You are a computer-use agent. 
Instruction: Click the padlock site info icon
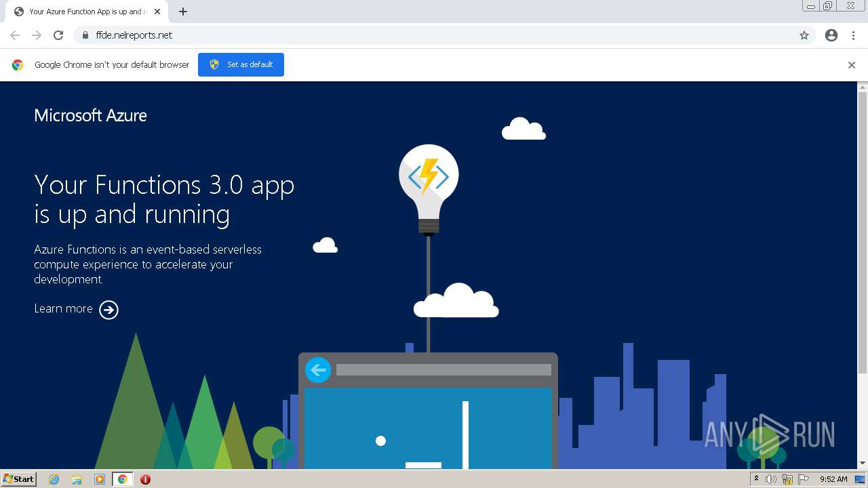pos(85,35)
